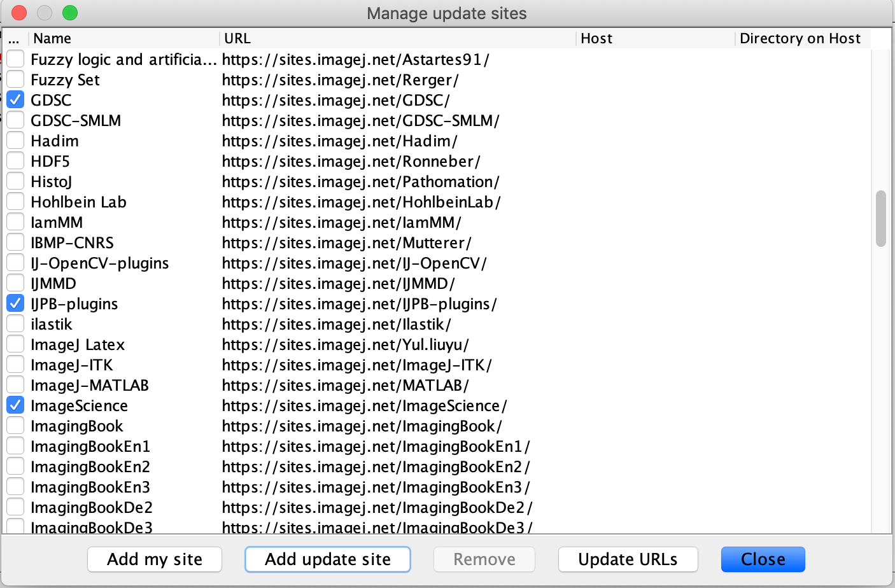Click the red window close button
This screenshot has width=895, height=588.
coord(19,13)
